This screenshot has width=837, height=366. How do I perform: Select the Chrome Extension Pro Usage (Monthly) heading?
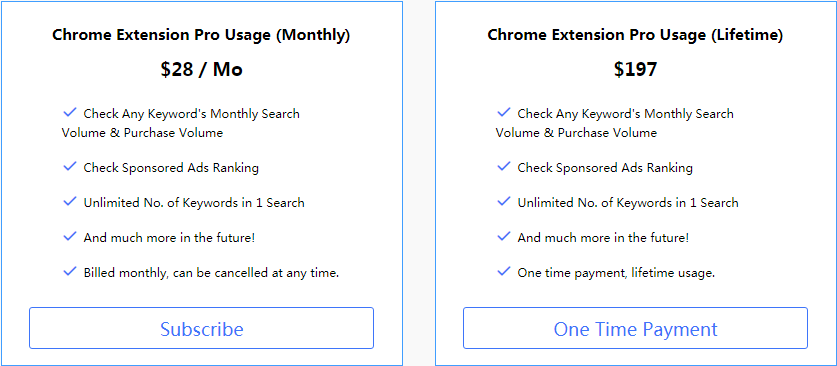tap(201, 35)
